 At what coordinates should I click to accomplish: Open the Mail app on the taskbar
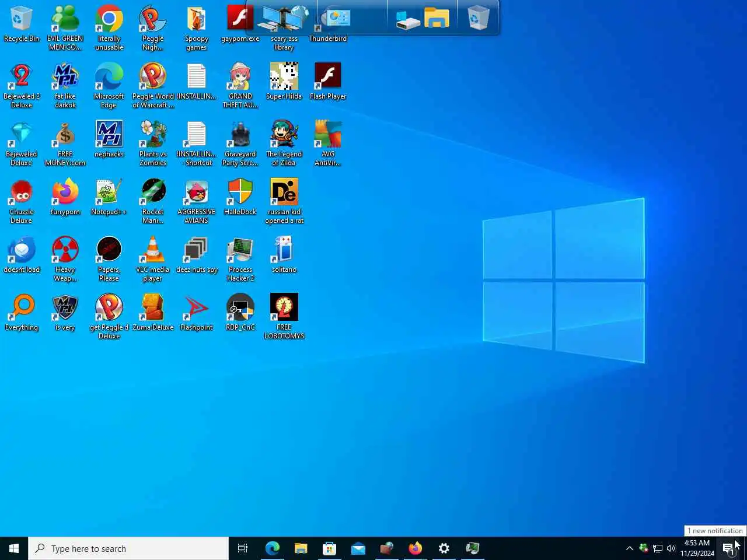point(358,548)
